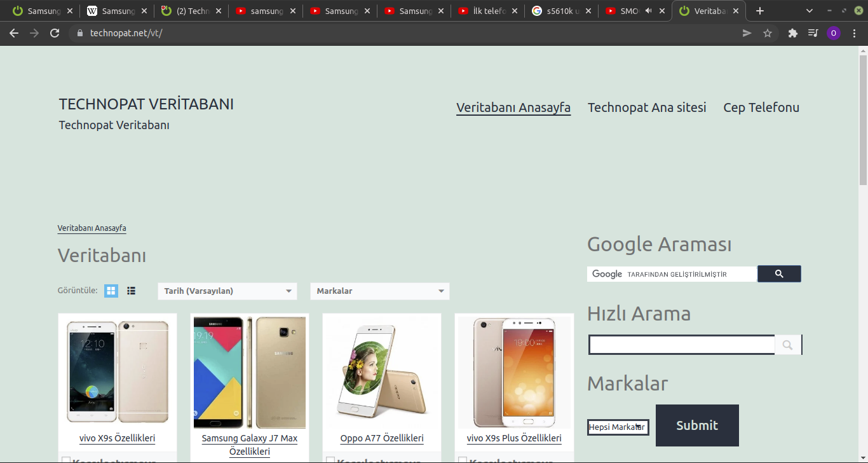
Task: Click the Oppo A77 phone image
Action: (x=382, y=372)
